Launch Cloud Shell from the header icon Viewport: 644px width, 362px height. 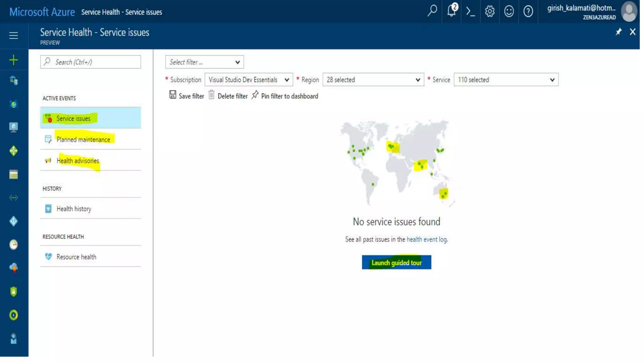470,12
